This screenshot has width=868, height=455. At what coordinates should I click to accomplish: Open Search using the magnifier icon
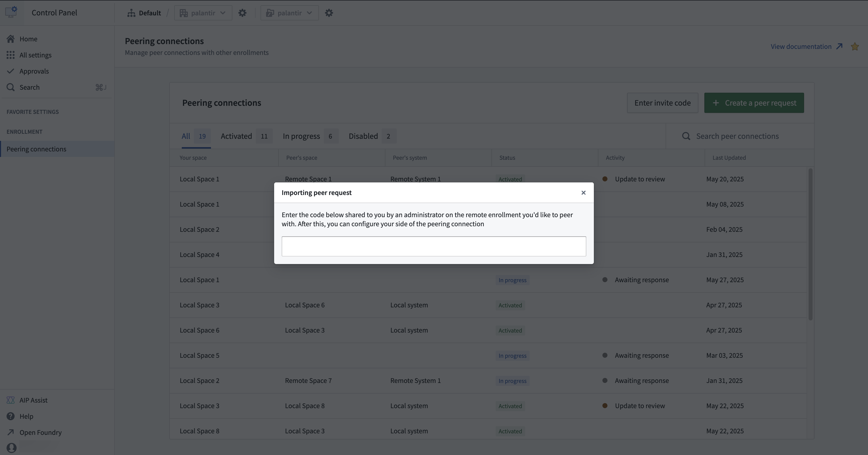click(x=10, y=87)
